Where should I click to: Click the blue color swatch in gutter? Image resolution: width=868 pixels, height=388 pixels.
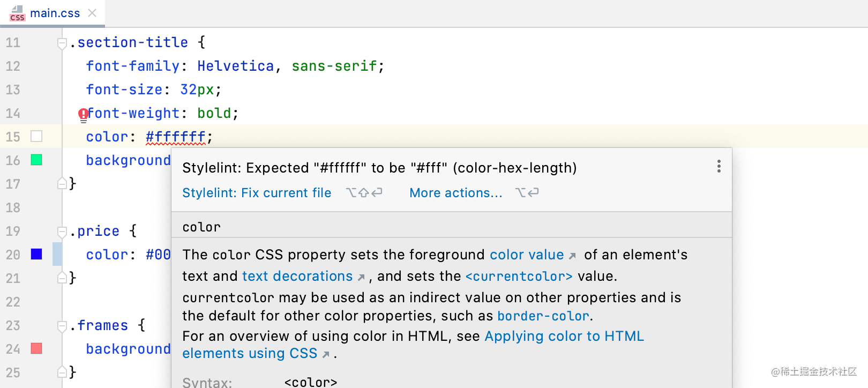pyautogui.click(x=36, y=254)
